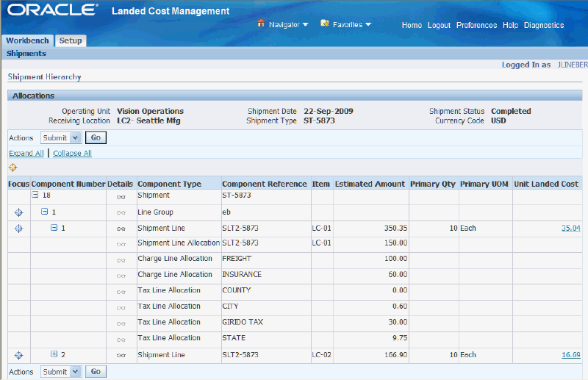Image resolution: width=588 pixels, height=380 pixels.
Task: Select the estimated amount 350.35
Action: pyautogui.click(x=395, y=228)
